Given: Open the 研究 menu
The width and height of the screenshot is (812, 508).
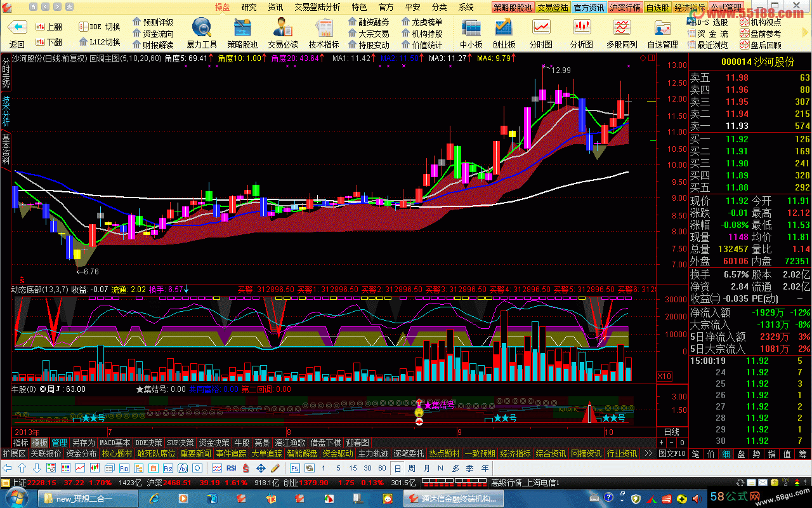Looking at the screenshot, I should pyautogui.click(x=249, y=7).
